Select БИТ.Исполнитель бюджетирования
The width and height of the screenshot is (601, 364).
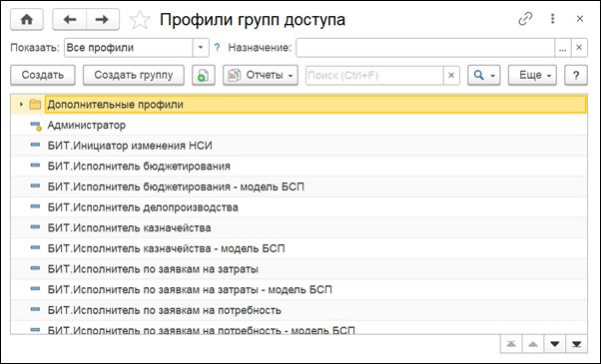299,167
